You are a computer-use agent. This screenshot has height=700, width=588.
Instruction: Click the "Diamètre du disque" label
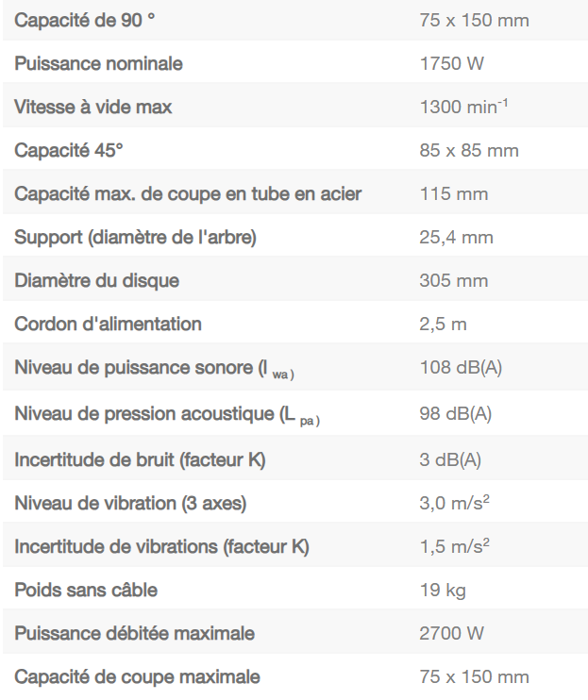point(96,281)
